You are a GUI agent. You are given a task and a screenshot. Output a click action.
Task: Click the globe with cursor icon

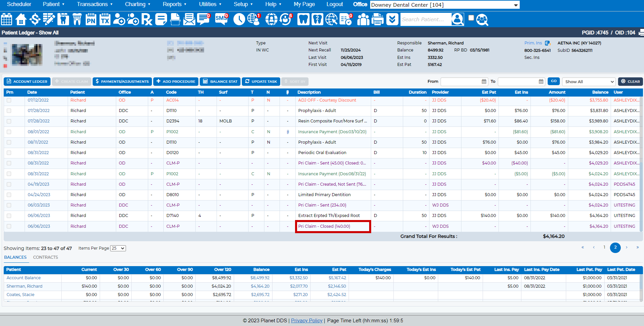pos(331,20)
